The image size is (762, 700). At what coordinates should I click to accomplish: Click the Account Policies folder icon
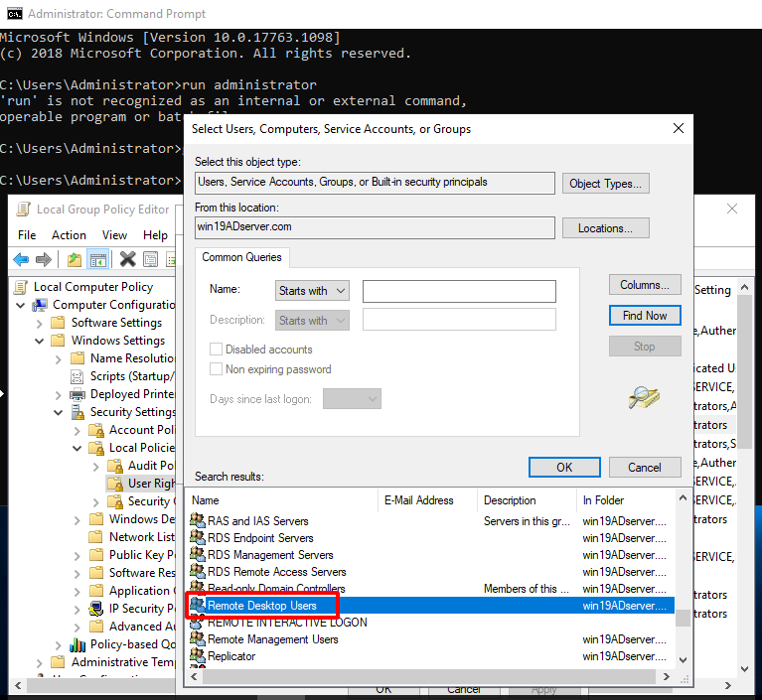96,430
